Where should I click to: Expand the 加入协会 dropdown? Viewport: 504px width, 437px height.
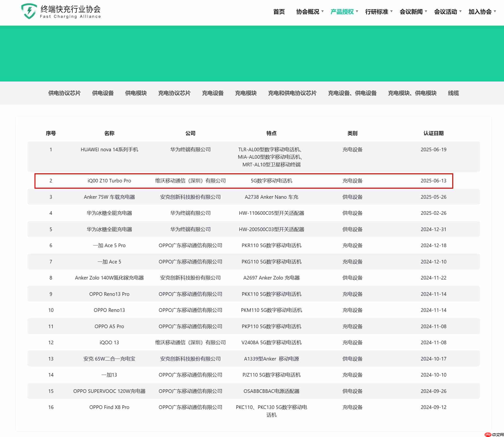(x=480, y=12)
